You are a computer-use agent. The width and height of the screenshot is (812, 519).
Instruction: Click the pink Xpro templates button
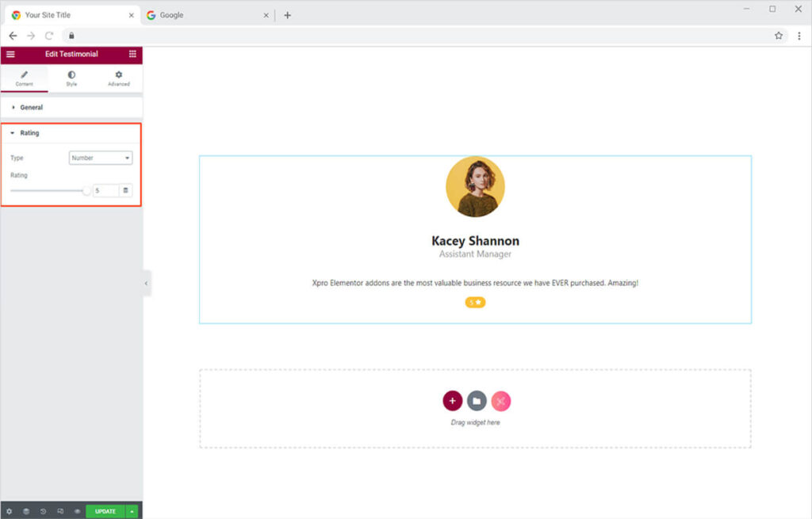(x=500, y=401)
